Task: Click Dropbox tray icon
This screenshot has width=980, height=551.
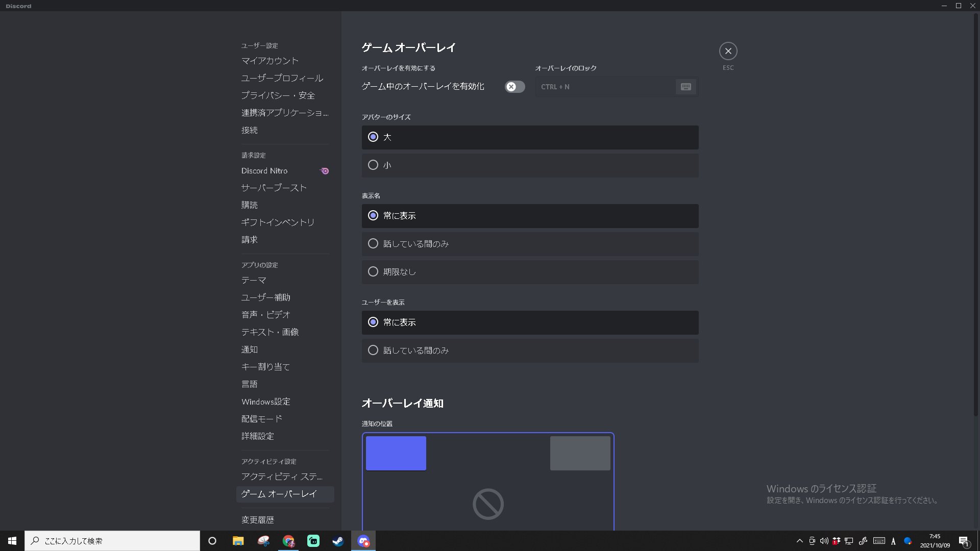Action: [836, 541]
